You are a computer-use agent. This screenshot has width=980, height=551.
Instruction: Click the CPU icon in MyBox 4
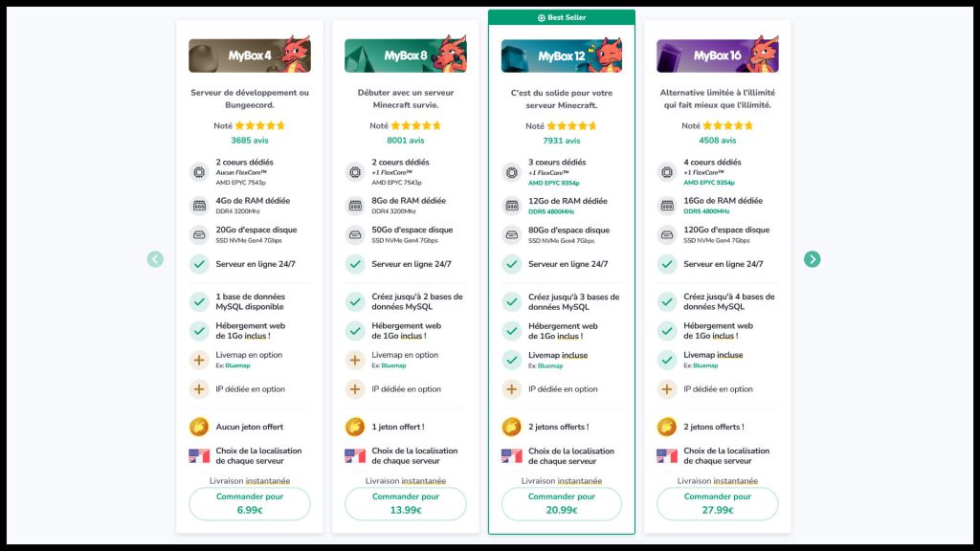pos(199,172)
